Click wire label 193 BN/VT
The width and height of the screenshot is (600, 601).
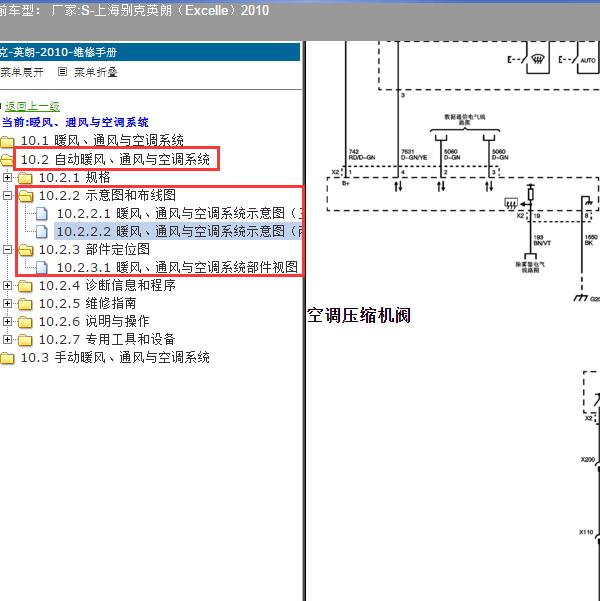(542, 240)
